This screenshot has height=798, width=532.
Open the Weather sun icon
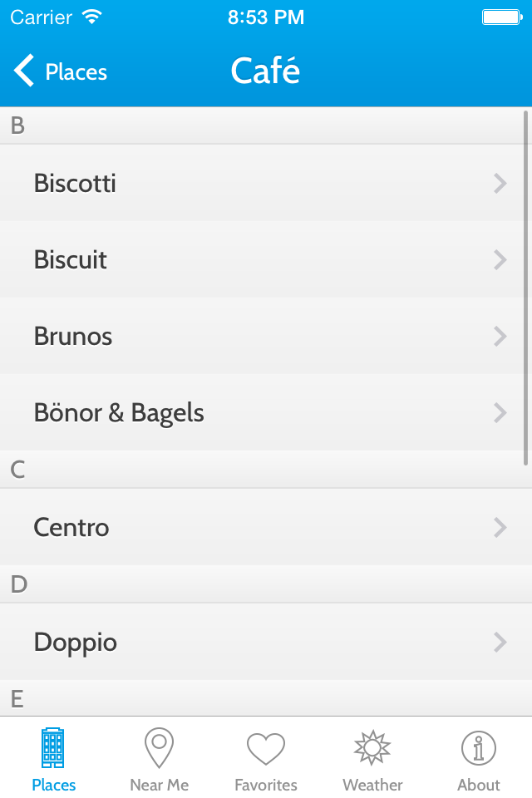(372, 747)
